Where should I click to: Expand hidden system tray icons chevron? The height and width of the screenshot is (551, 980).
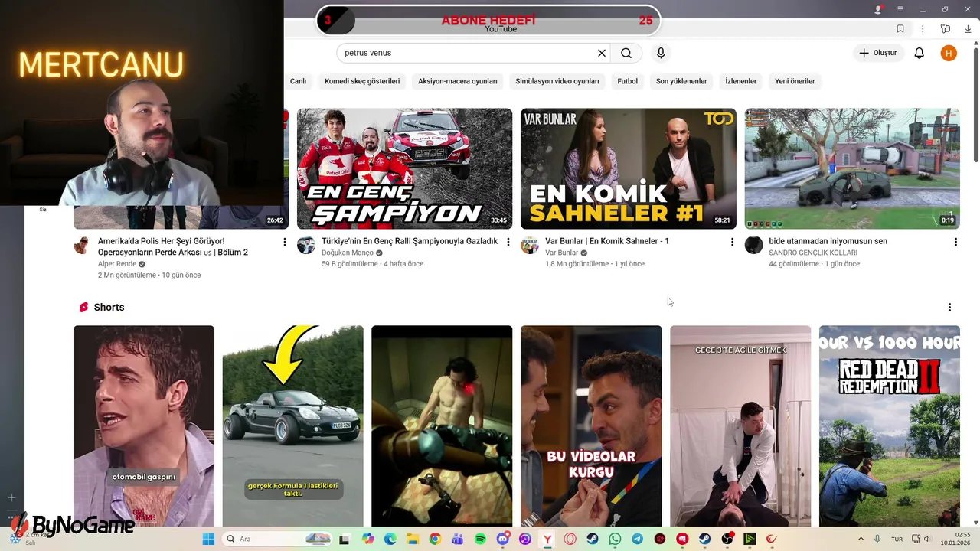861,539
